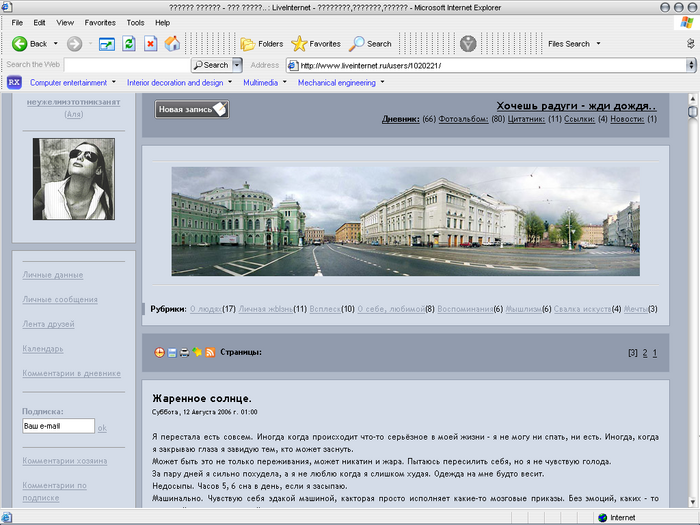Click the round grey toolbar icon

pos(468,44)
